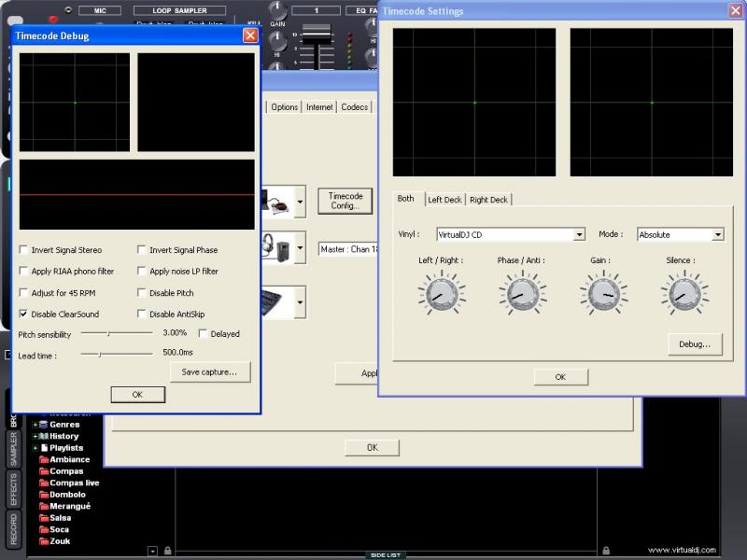Open the Mode dropdown showing Absolute
The height and width of the screenshot is (560, 747).
tap(717, 235)
